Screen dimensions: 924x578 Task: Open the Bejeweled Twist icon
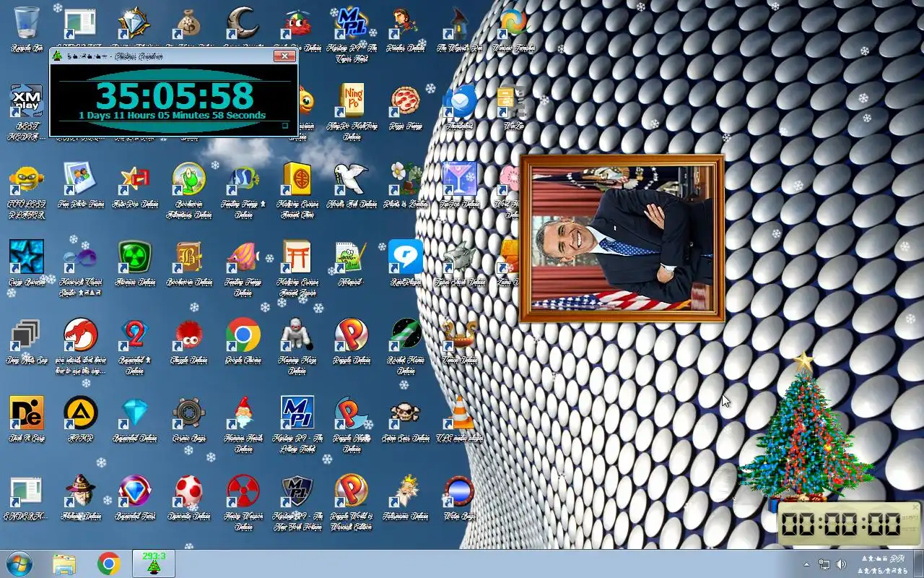(135, 491)
